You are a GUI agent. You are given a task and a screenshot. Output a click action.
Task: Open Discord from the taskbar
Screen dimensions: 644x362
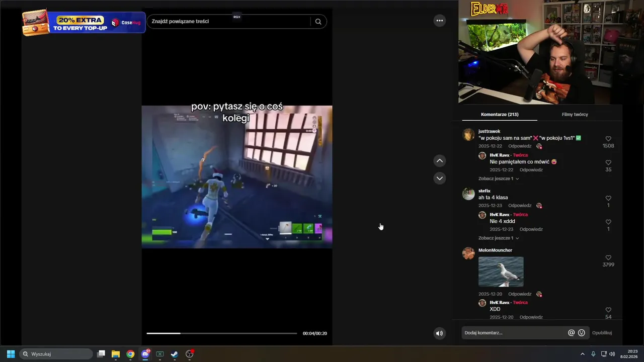(x=145, y=354)
